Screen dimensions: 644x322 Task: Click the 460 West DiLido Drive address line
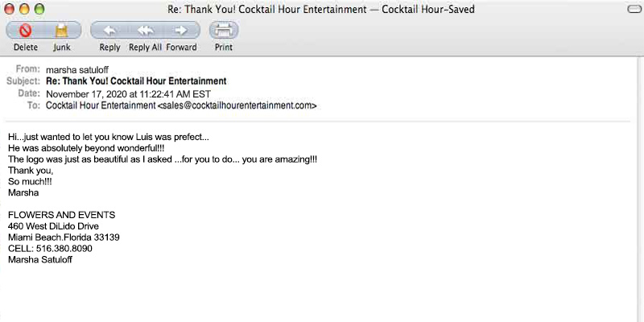pyautogui.click(x=53, y=226)
